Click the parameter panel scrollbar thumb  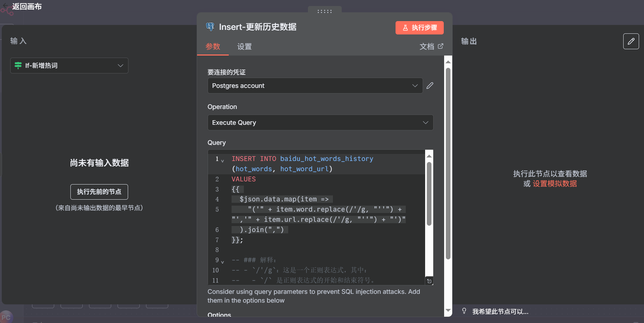(x=448, y=163)
